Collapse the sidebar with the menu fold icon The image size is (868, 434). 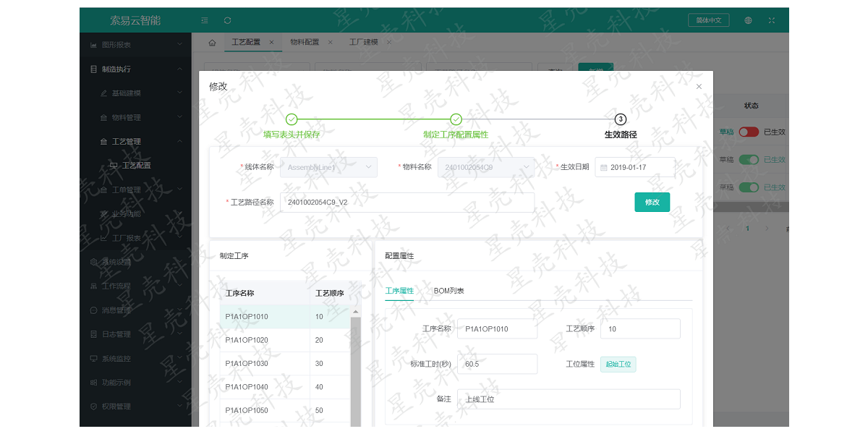[205, 20]
